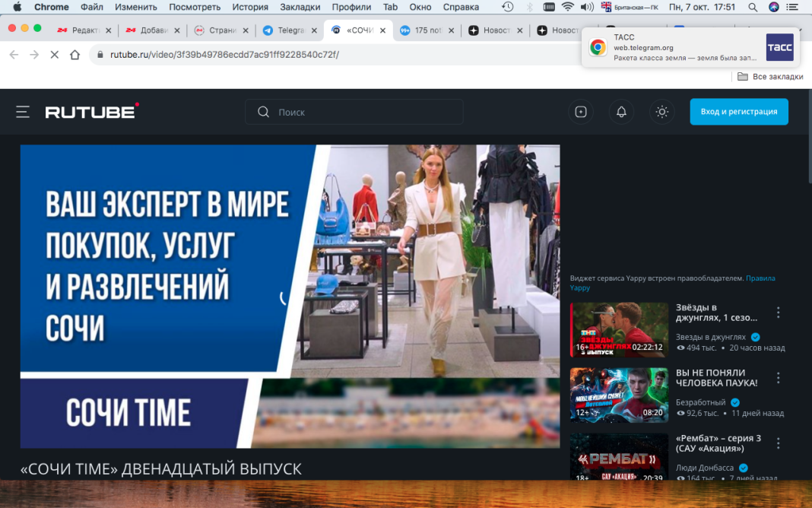Click the back navigation arrow in Chrome
Screen dimensions: 812x508
(x=12, y=56)
